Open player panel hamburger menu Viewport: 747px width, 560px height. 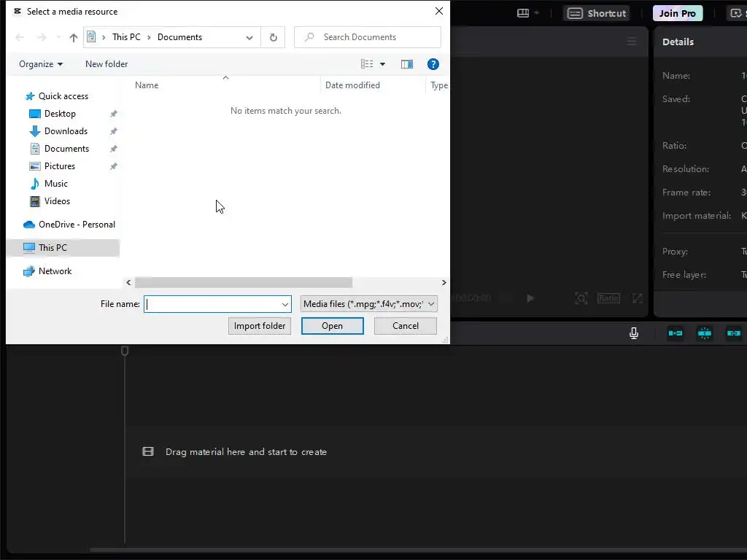(x=632, y=42)
